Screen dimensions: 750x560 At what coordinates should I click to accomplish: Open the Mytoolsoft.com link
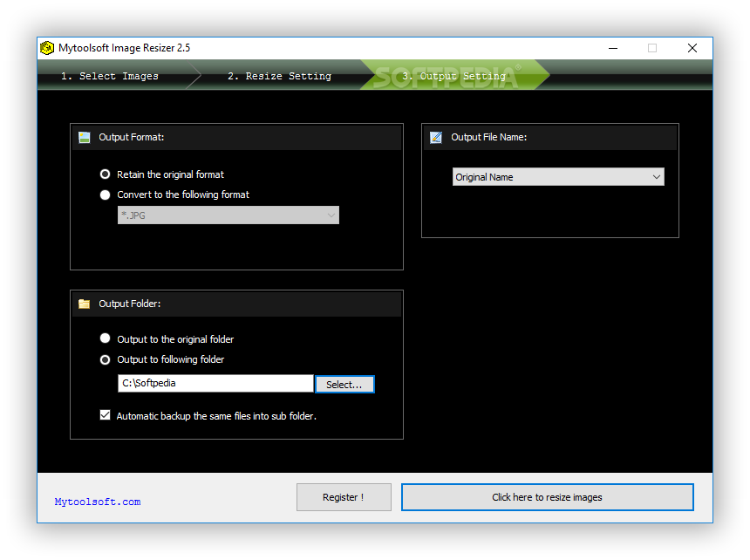pos(98,502)
